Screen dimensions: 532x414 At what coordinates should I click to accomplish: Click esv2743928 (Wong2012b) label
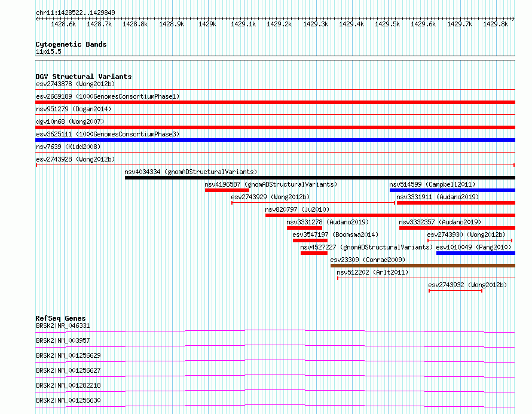tap(75, 159)
